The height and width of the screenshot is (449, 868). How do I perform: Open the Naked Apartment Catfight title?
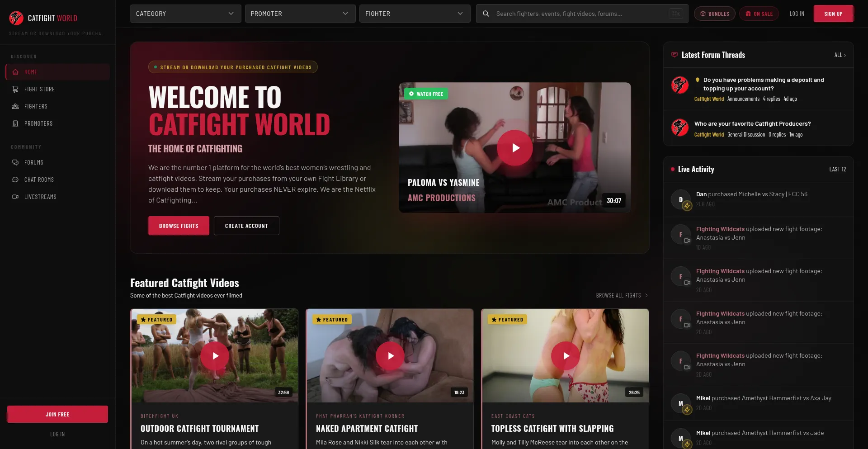(367, 429)
